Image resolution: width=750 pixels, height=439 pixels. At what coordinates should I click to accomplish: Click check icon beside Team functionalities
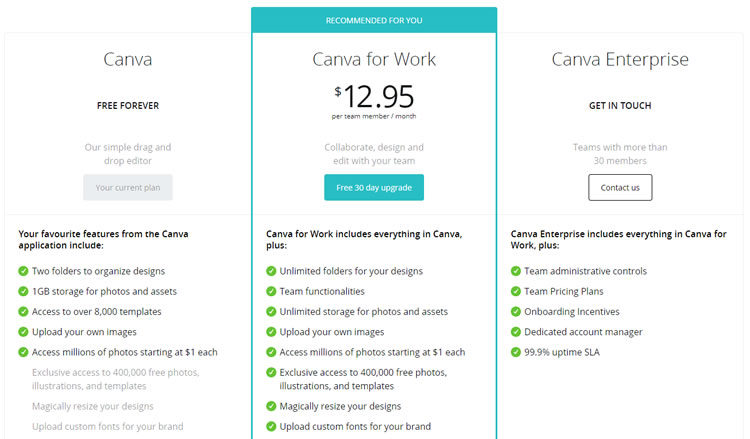point(271,291)
